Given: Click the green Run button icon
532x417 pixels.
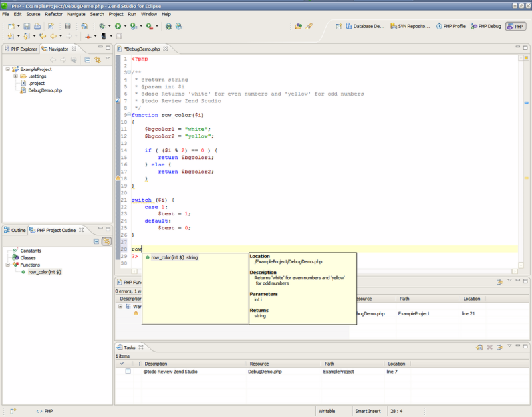Looking at the screenshot, I should 118,26.
